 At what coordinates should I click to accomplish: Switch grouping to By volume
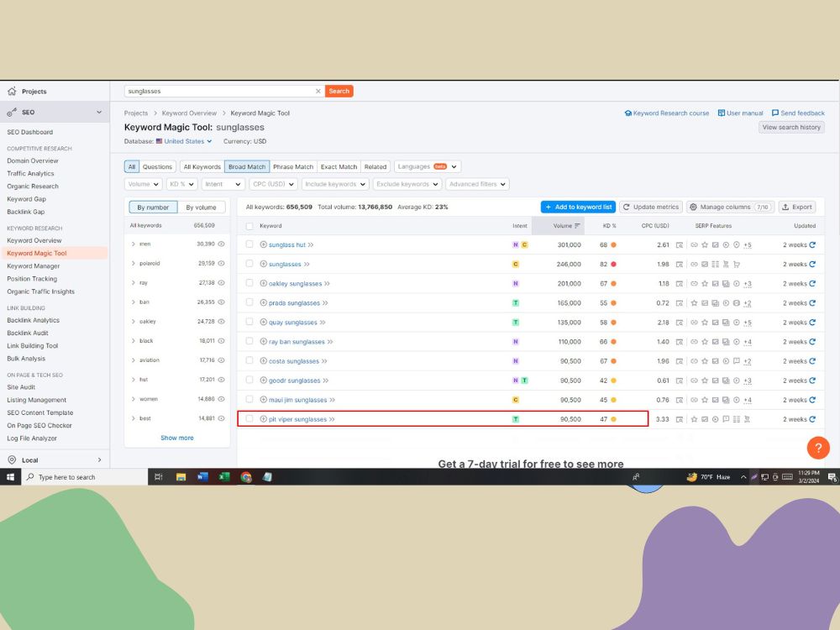tap(201, 207)
